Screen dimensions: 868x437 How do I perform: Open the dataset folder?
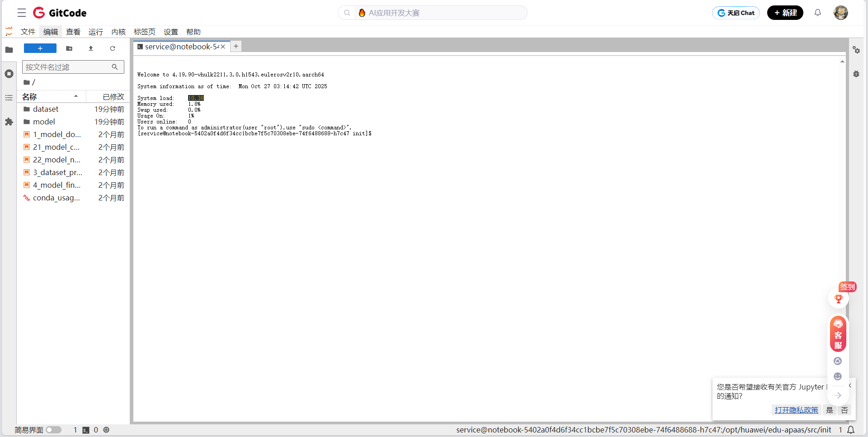tap(74, 109)
